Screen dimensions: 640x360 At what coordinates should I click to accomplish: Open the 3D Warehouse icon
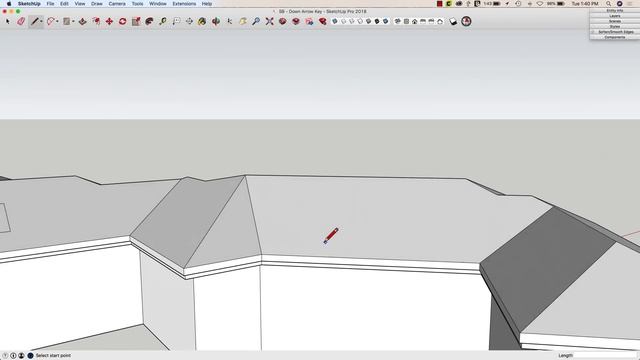pos(282,21)
